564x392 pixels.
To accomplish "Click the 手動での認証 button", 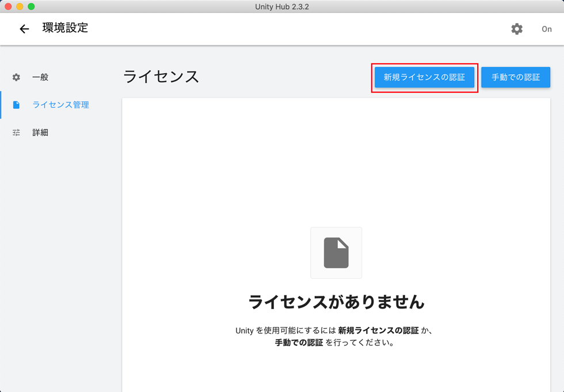I will point(516,77).
